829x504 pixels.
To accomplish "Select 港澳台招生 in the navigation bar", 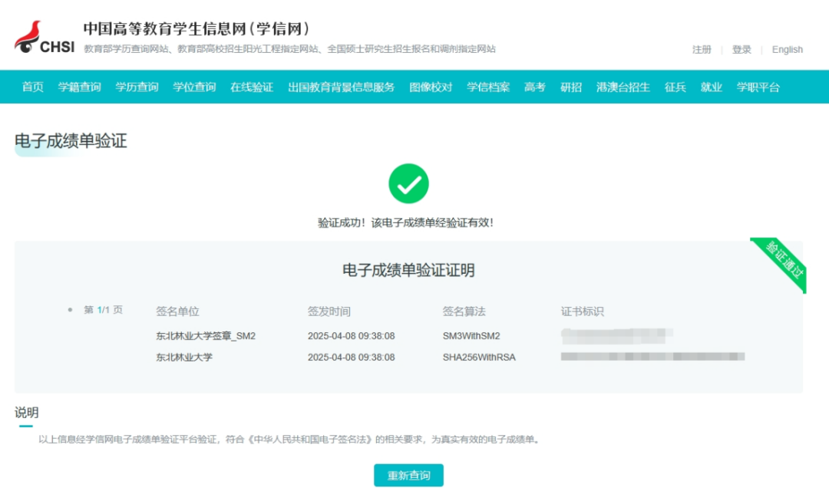I will (623, 87).
